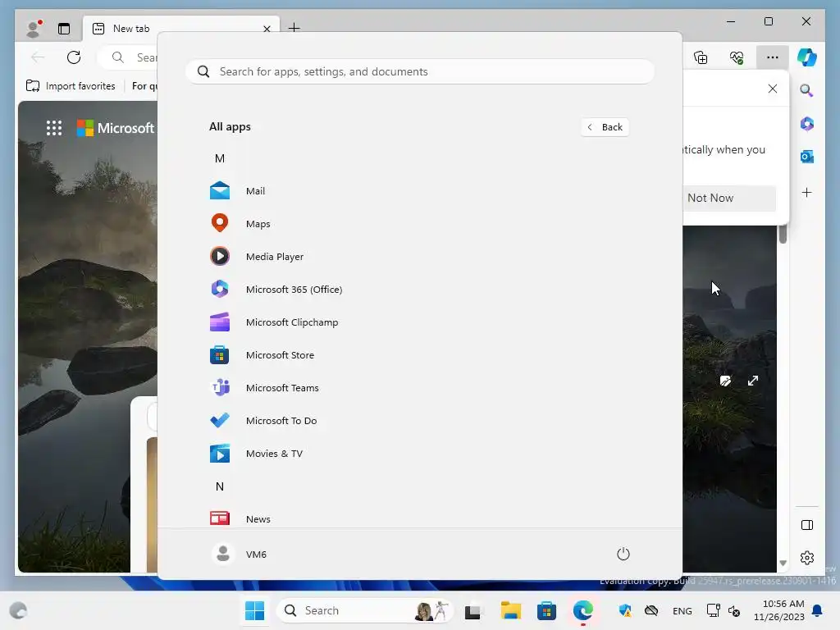Edit background image pencil icon
This screenshot has height=630, width=840.
coord(725,381)
